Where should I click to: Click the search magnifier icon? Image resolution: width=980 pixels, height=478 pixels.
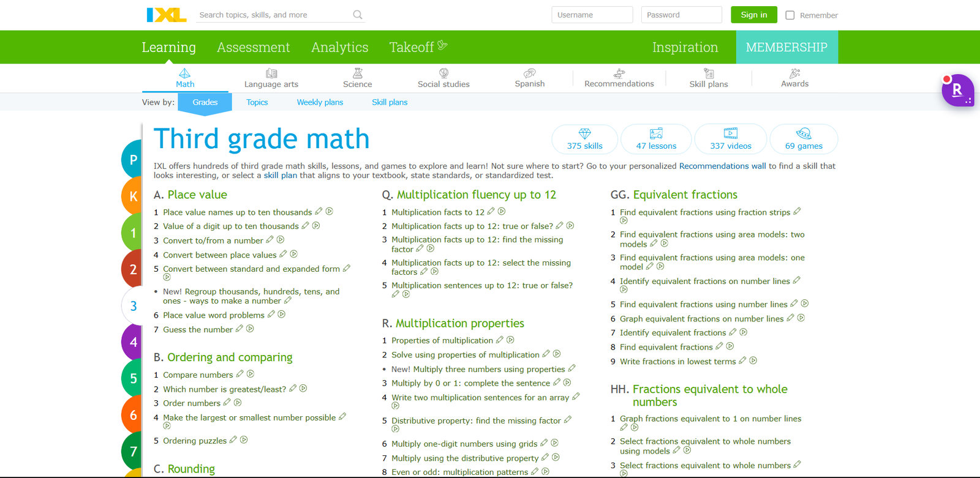click(x=358, y=15)
